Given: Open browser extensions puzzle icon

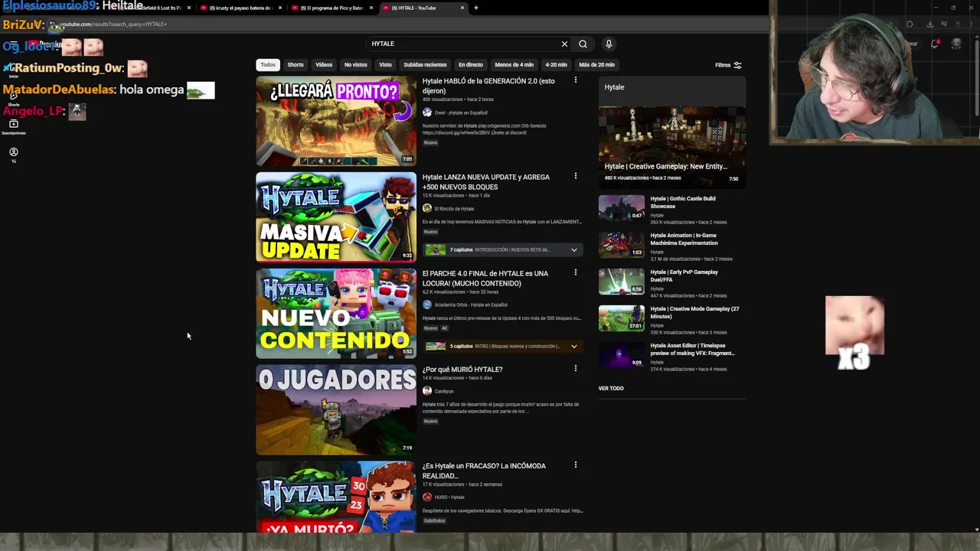Looking at the screenshot, I should click(910, 24).
